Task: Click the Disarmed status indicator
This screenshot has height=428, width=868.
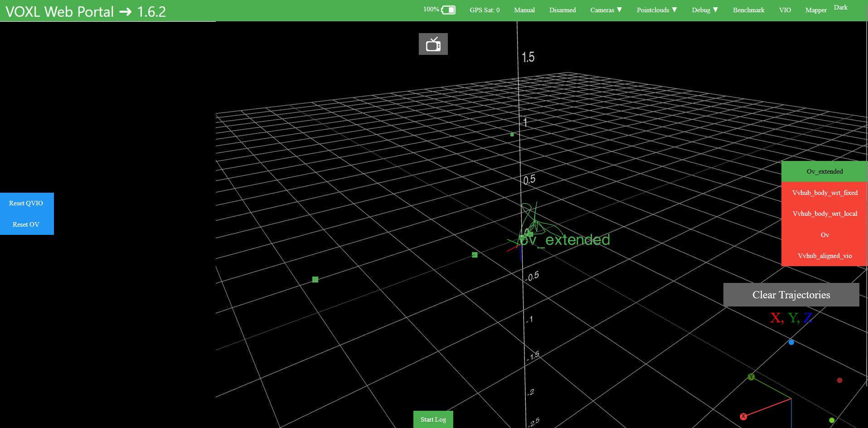Action: coord(562,10)
